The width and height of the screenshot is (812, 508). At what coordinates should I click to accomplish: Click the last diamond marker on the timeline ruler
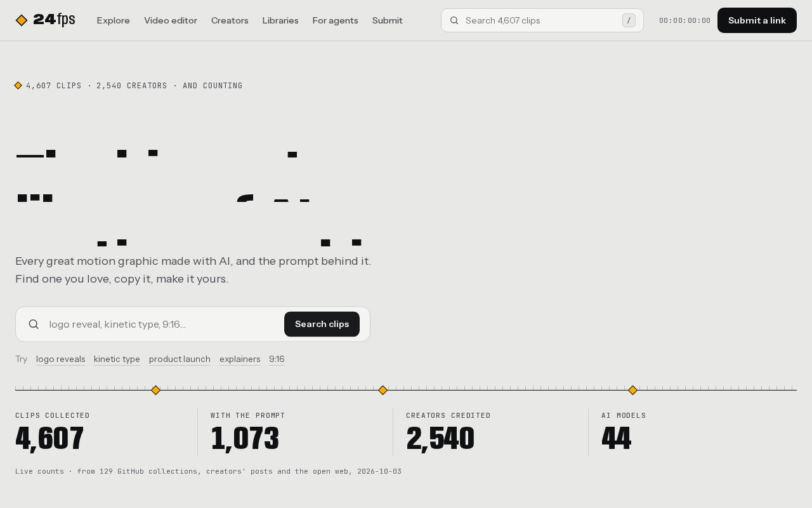[x=632, y=390]
